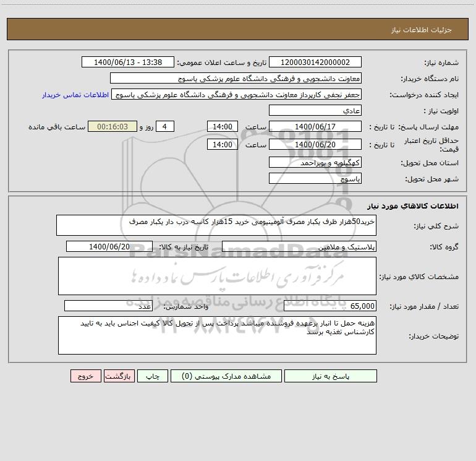Click the اولویت نیاز field showing عادی
Image resolution: width=476 pixels, height=461 pixels.
pos(315,111)
